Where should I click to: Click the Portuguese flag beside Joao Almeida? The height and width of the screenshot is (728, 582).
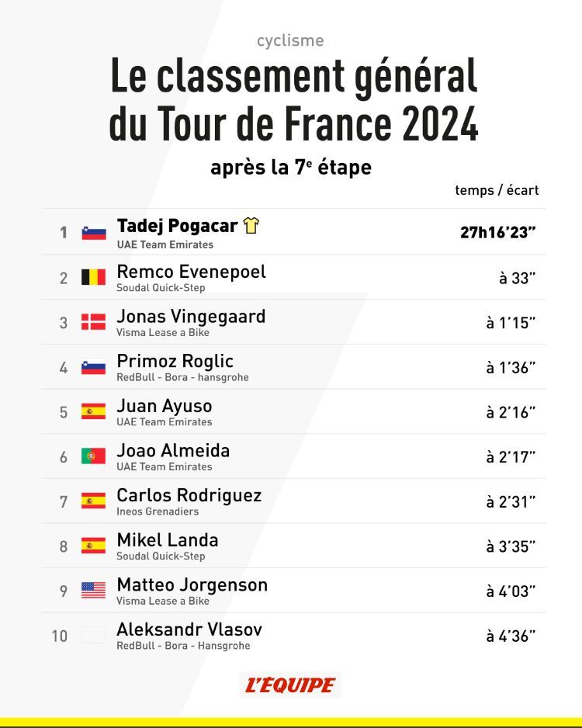pyautogui.click(x=94, y=456)
